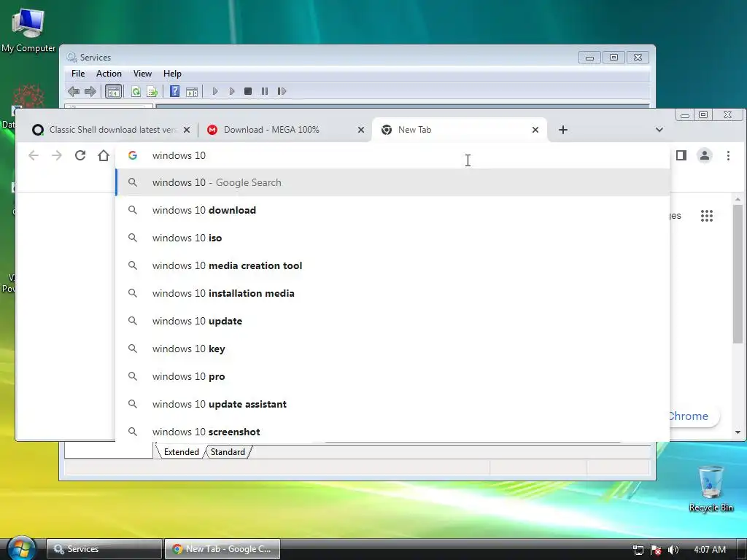This screenshot has width=747, height=560.
Task: Click the security alert flag tray icon
Action: (656, 550)
